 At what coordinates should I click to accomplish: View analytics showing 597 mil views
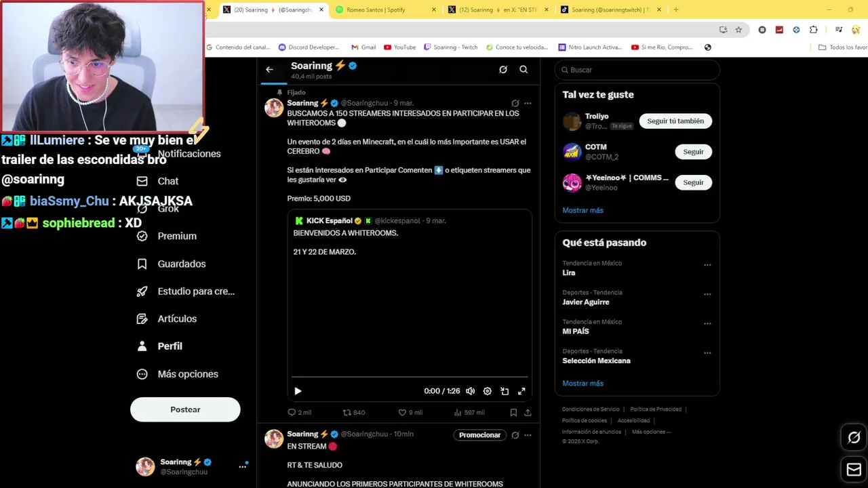pos(469,412)
